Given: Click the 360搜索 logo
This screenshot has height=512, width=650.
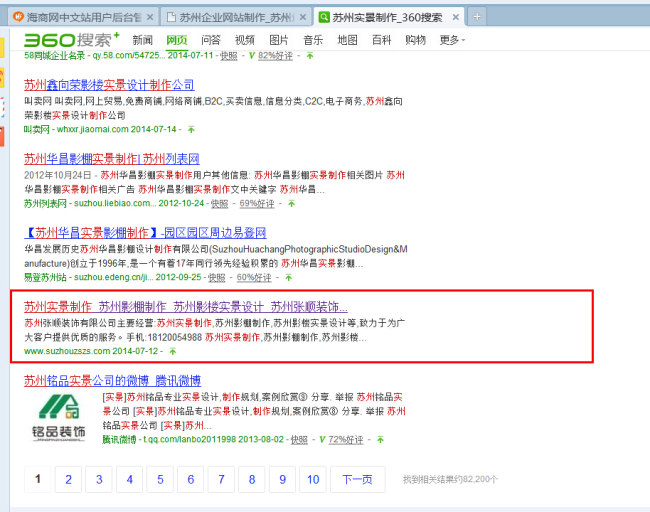Looking at the screenshot, I should pyautogui.click(x=71, y=40).
